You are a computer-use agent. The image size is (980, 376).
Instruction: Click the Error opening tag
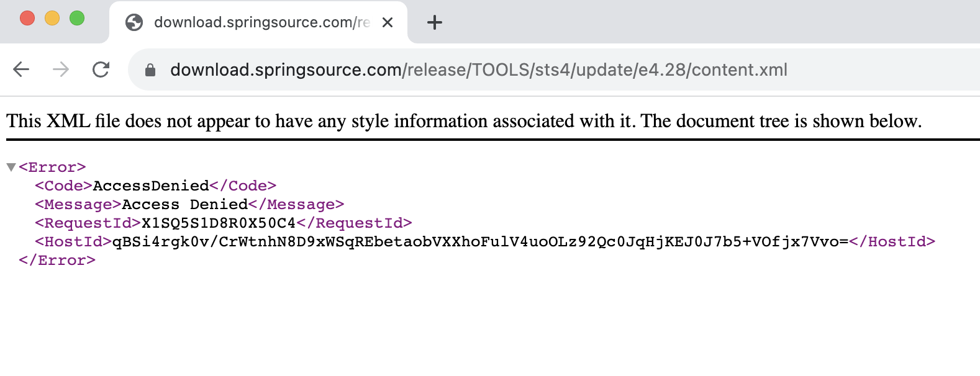coord(52,167)
